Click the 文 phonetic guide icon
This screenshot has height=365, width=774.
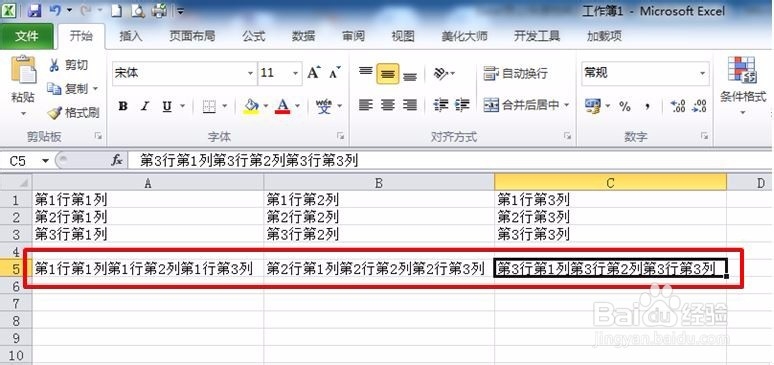point(324,106)
